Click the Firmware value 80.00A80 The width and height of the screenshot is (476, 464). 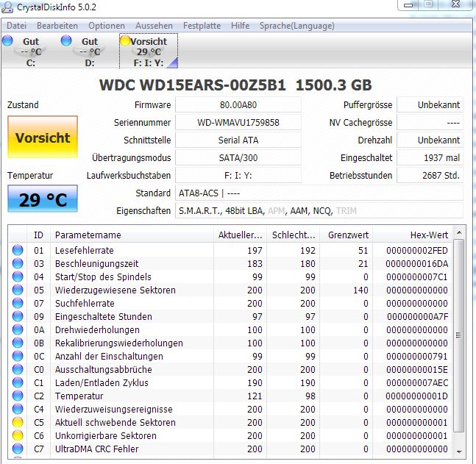238,105
